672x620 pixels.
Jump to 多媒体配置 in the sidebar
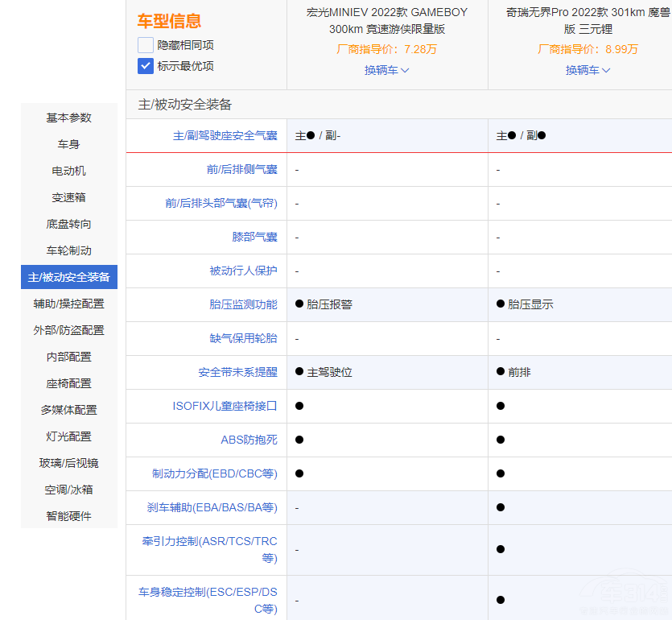(69, 410)
